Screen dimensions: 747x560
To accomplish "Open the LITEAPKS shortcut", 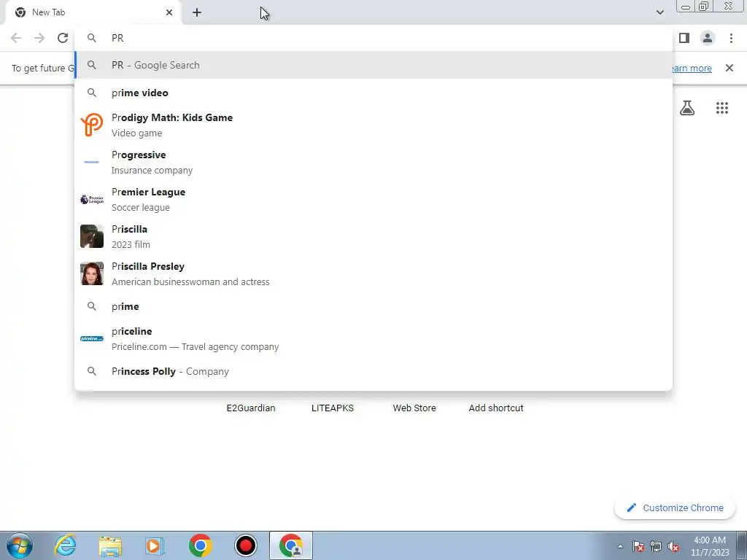I will [333, 408].
